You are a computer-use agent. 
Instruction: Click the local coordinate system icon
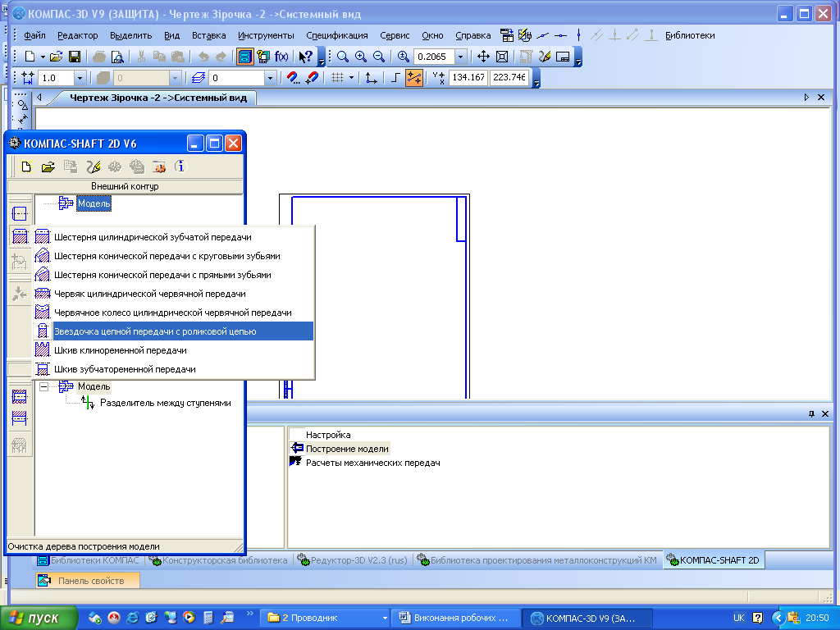(x=371, y=78)
